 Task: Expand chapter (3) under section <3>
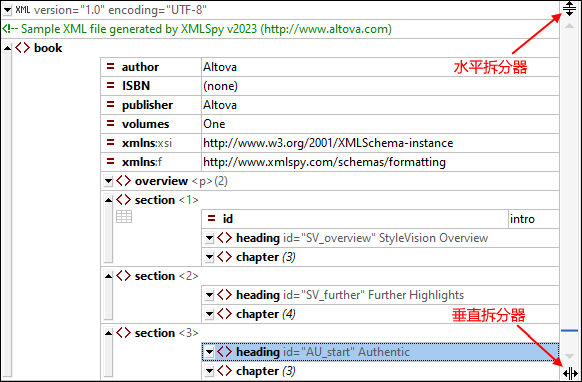[x=209, y=371]
